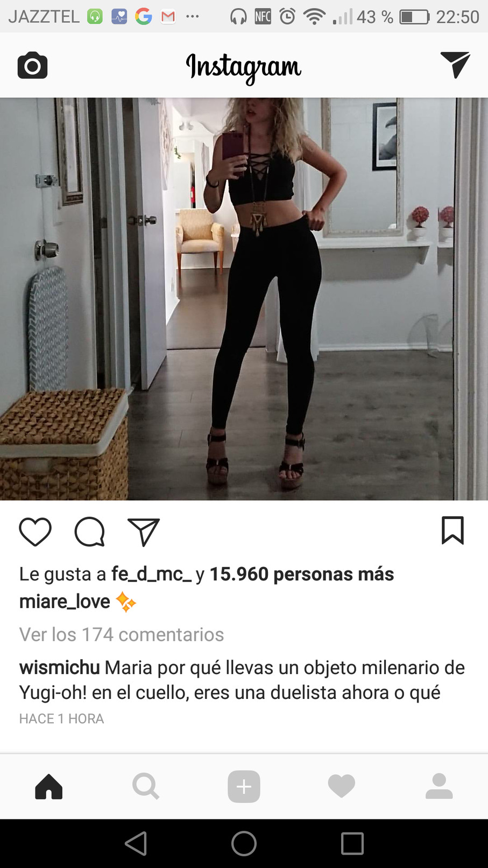View the 15.960 personas más likes list

pyautogui.click(x=302, y=574)
